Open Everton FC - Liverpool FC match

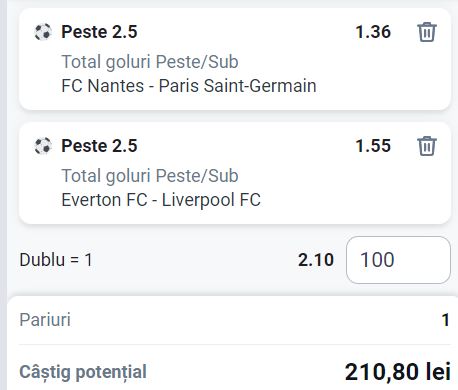(161, 200)
